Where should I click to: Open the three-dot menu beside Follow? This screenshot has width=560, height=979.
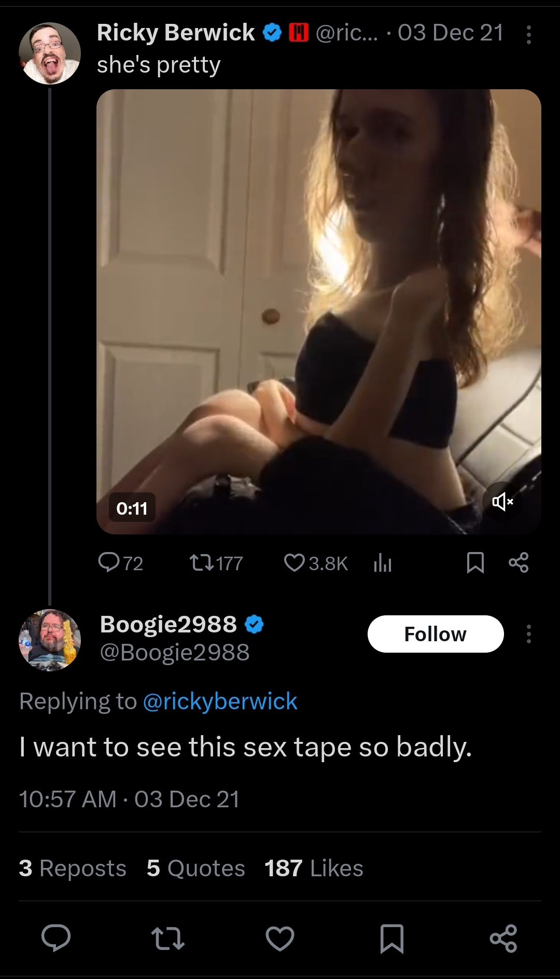(x=528, y=634)
